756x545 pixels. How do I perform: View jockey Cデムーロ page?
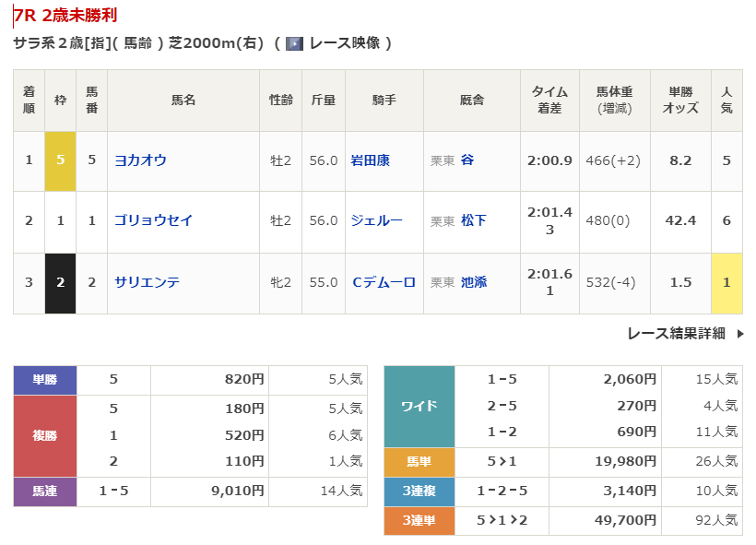coord(384,282)
